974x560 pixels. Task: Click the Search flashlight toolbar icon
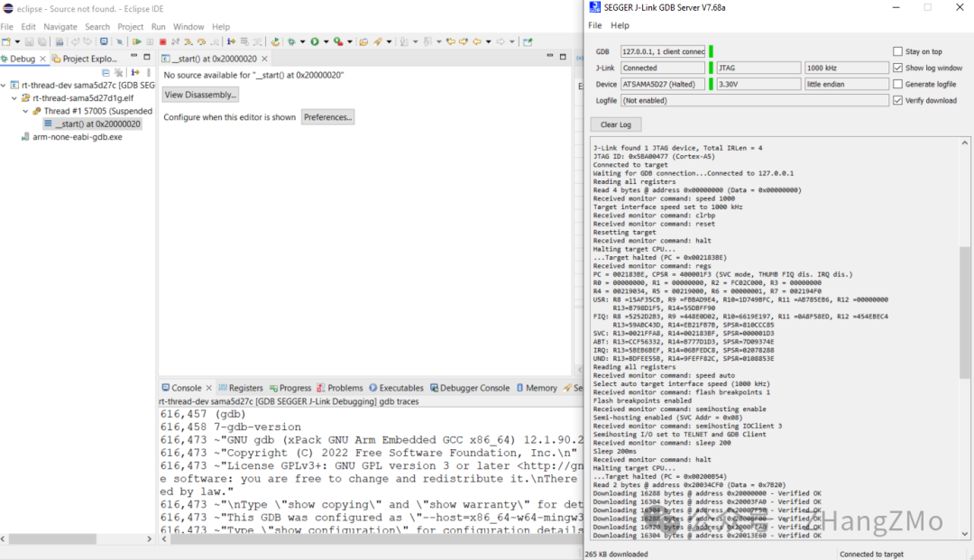(x=378, y=41)
